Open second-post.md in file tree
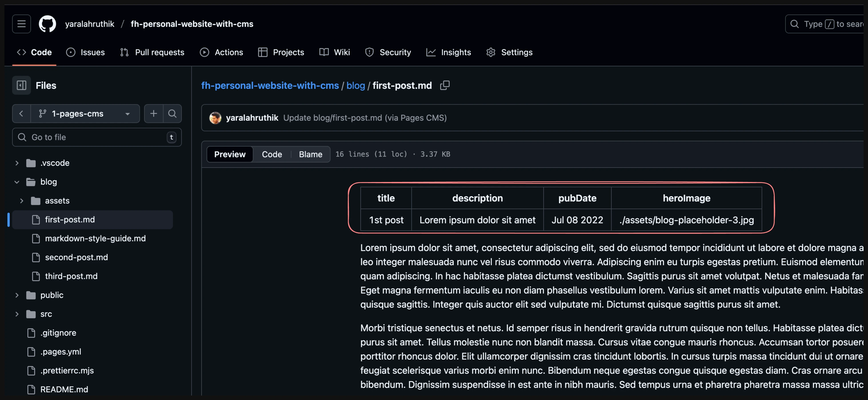The width and height of the screenshot is (868, 400). coord(76,257)
